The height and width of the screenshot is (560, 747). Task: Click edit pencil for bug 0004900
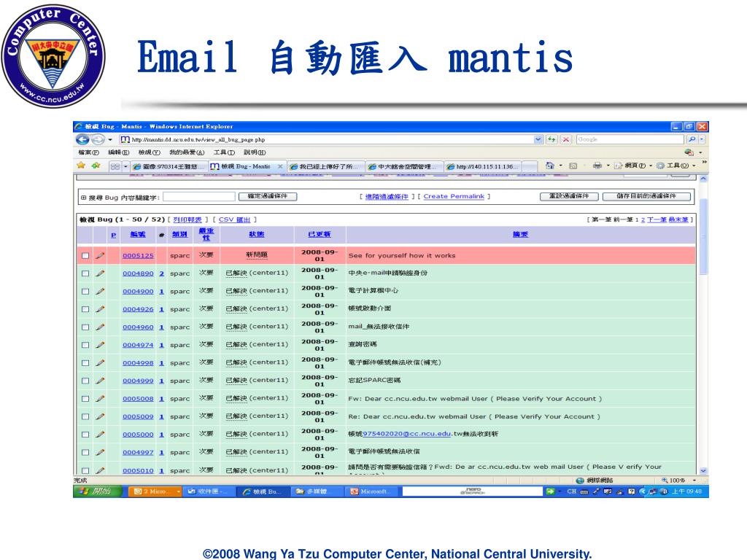[x=100, y=291]
